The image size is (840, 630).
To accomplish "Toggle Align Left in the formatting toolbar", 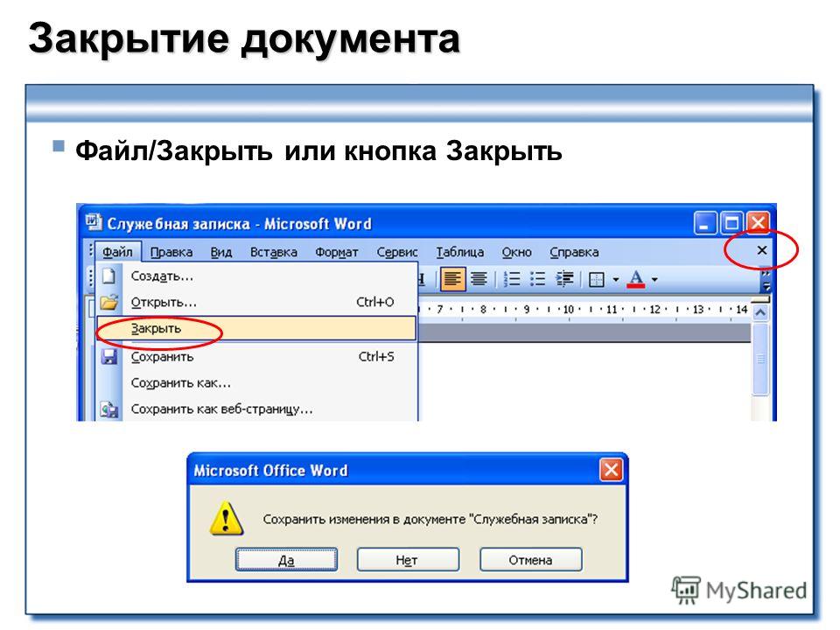I will pyautogui.click(x=452, y=279).
